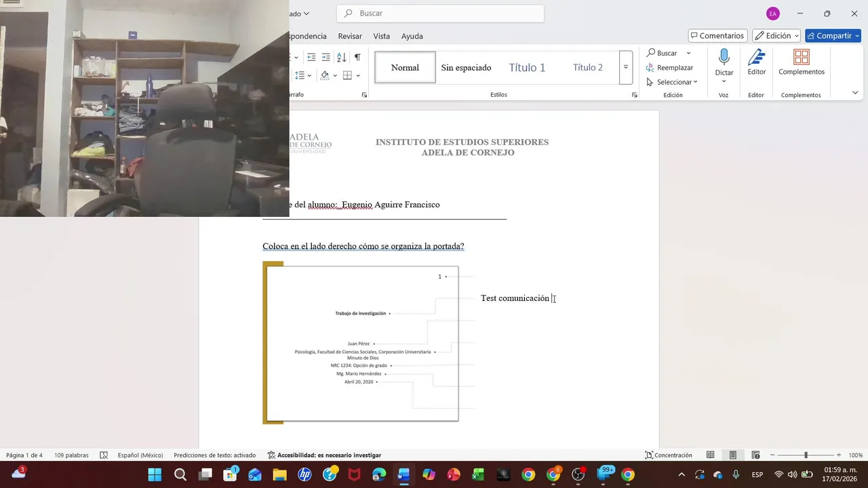Open the Seleccionar dropdown
The image size is (868, 488).
tap(671, 82)
